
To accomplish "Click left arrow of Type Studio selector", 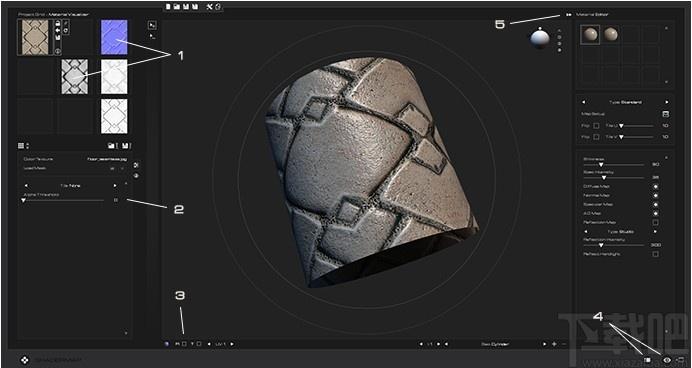I will (x=586, y=232).
